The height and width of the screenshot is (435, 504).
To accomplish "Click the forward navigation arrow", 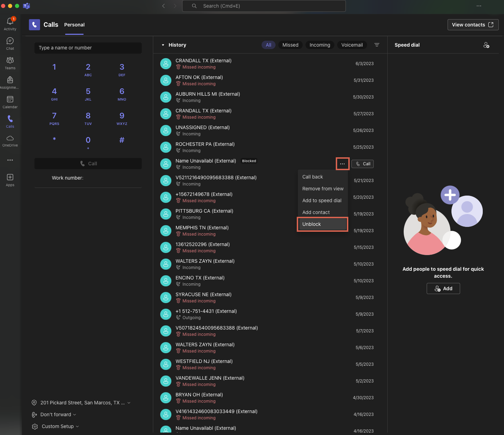I will point(175,6).
